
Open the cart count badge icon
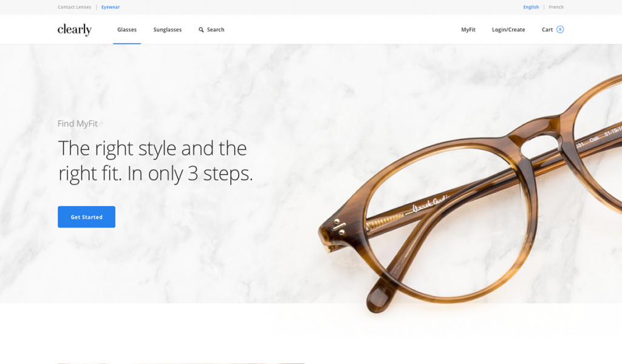coord(559,29)
